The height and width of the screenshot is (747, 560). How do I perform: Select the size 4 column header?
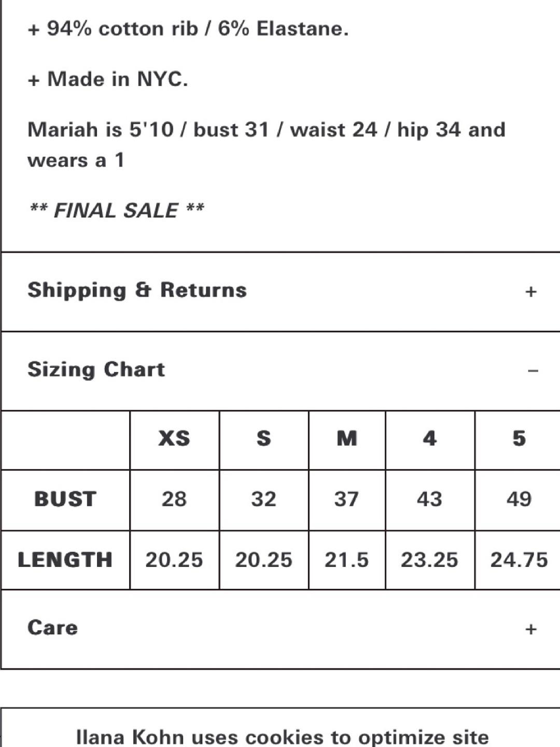(429, 439)
